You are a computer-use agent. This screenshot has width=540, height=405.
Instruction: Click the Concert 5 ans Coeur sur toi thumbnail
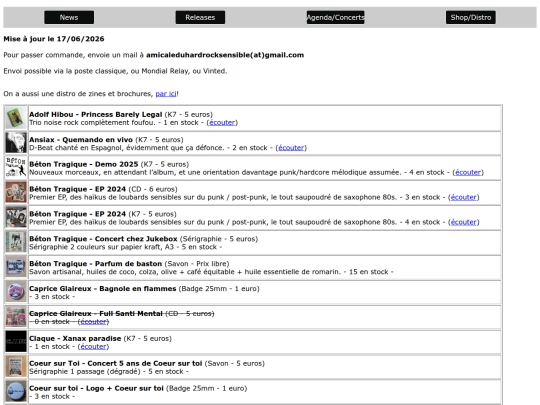[16, 367]
